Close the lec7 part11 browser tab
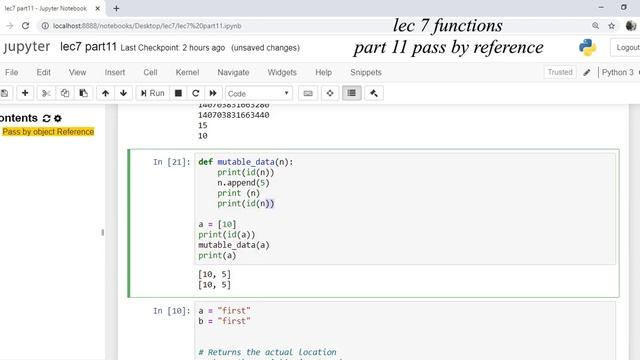The image size is (640, 360). click(98, 8)
